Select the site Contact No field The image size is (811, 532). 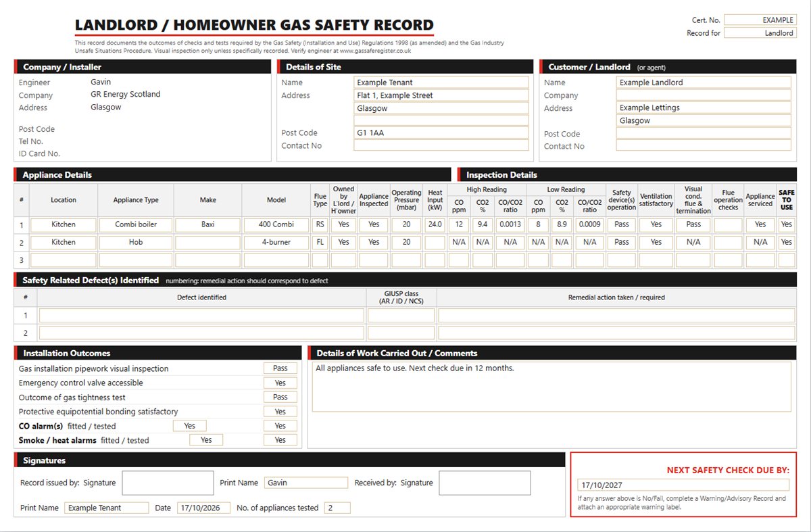(x=441, y=145)
